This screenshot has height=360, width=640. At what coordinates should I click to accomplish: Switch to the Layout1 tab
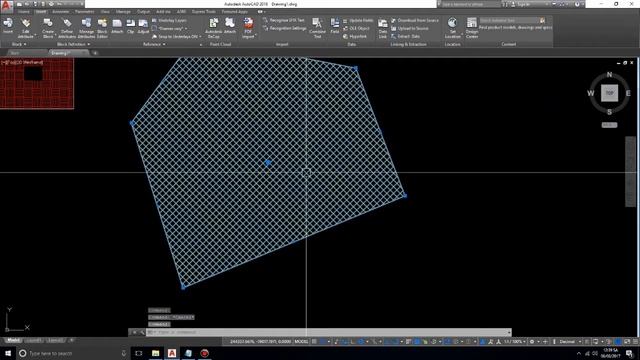coord(33,340)
